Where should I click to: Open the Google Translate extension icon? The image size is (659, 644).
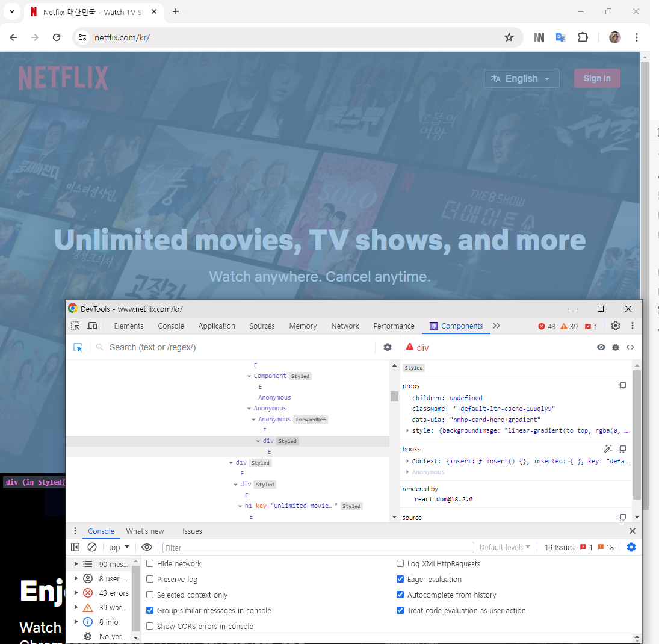[x=561, y=37]
